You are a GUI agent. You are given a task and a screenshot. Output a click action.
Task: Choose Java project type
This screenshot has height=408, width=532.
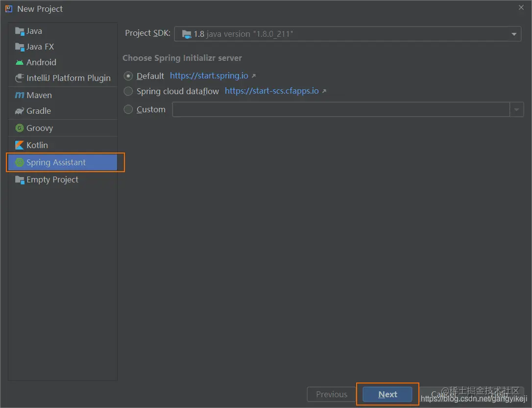point(63,31)
